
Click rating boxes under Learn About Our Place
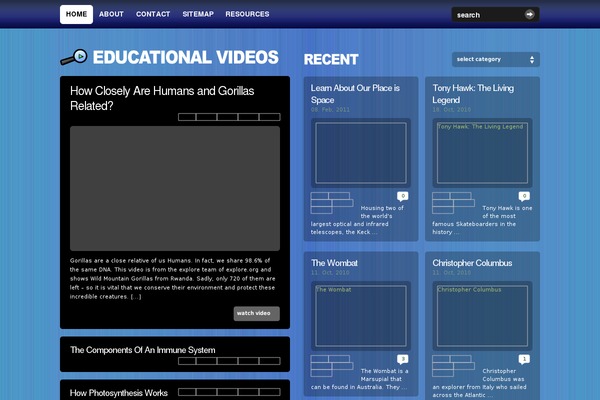click(x=332, y=203)
